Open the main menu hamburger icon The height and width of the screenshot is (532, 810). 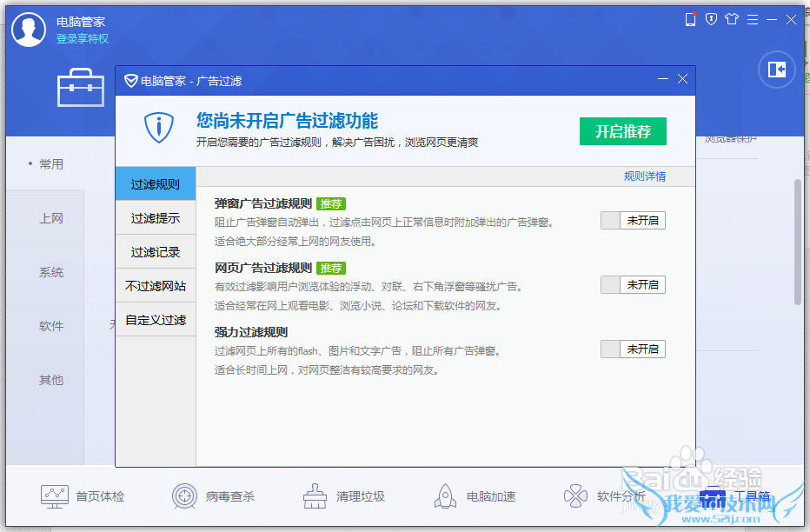click(752, 19)
